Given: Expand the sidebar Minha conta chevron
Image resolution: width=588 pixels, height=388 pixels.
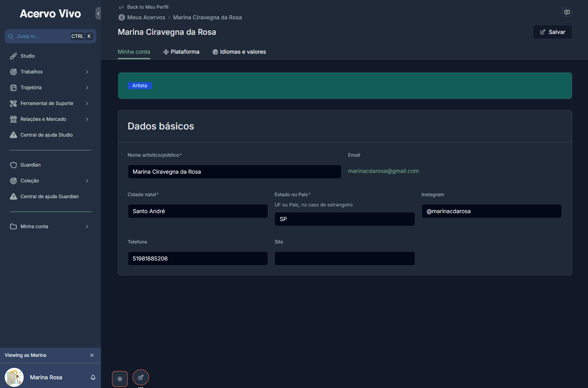Looking at the screenshot, I should [x=87, y=227].
